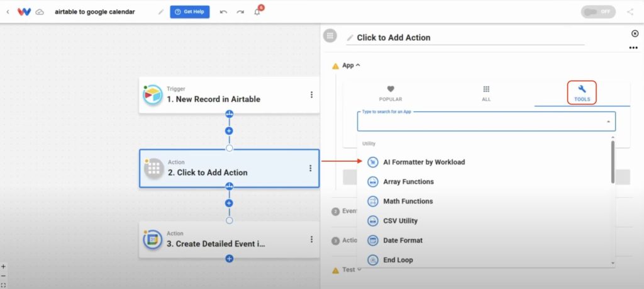The width and height of the screenshot is (644, 289).
Task: Add step with plus below step 3
Action: click(x=229, y=259)
